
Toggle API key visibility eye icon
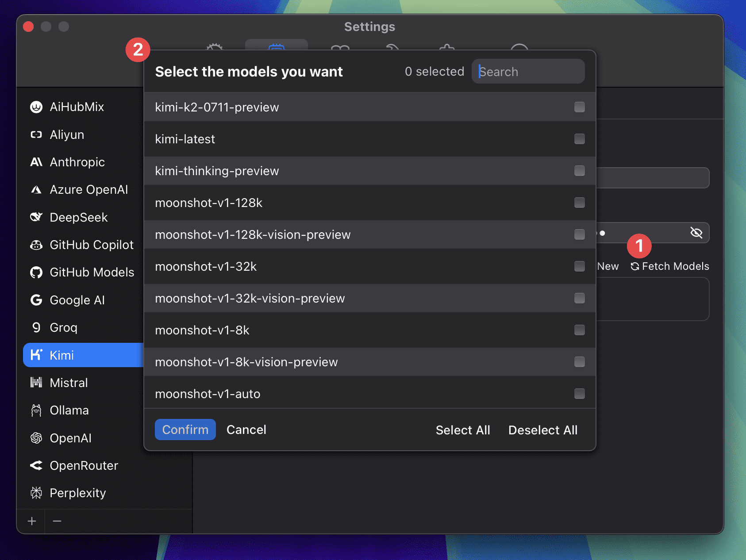coord(696,233)
